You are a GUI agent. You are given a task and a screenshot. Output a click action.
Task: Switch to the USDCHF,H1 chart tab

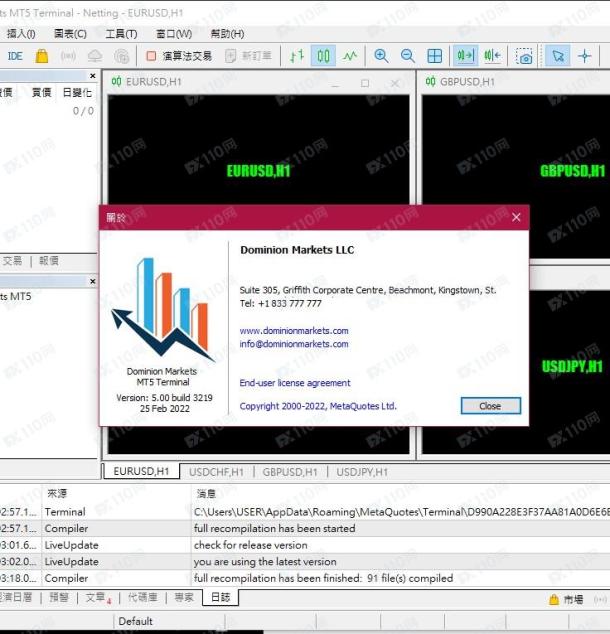click(x=216, y=472)
